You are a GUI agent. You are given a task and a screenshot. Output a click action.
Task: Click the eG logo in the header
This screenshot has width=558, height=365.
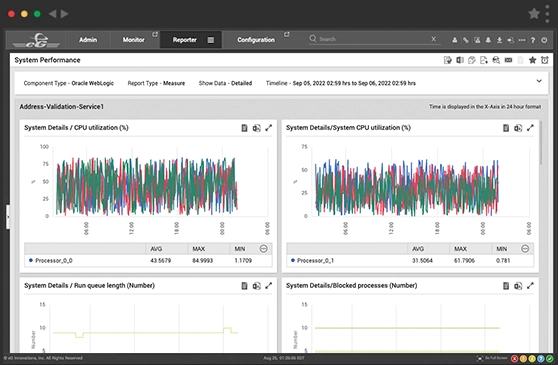click(36, 40)
